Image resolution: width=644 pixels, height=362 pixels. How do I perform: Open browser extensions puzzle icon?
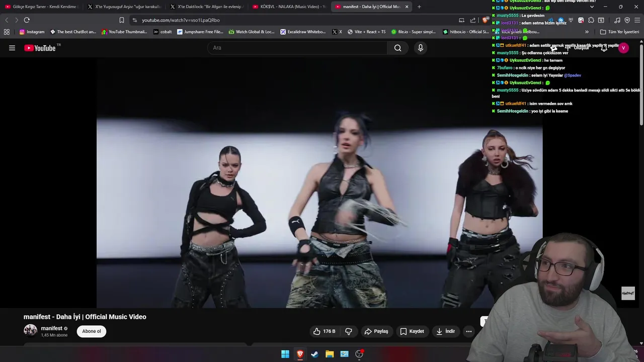591,20
